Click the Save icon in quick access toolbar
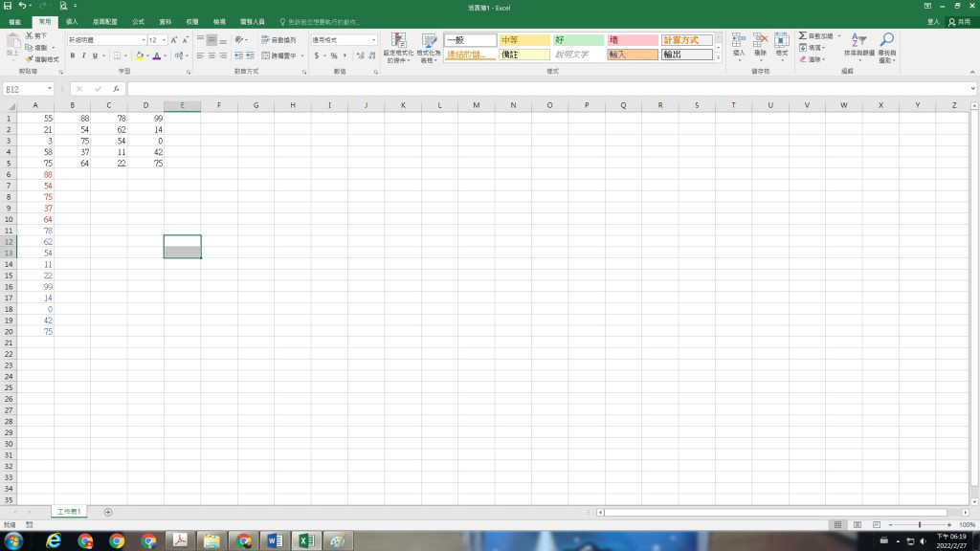This screenshot has height=551, width=980. tap(8, 6)
